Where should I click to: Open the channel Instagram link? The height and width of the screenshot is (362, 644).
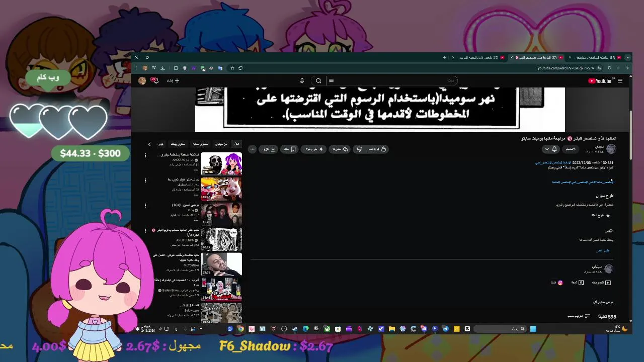557,283
